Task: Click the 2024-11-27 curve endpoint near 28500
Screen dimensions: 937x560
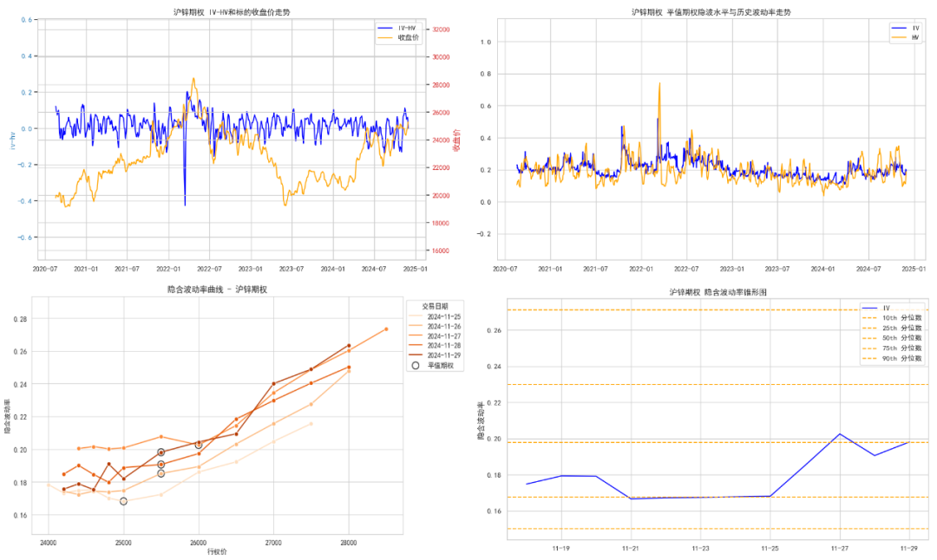Action: [386, 329]
